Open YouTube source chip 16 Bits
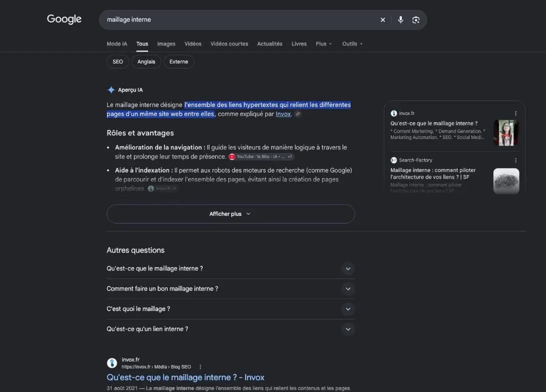 pos(261,156)
